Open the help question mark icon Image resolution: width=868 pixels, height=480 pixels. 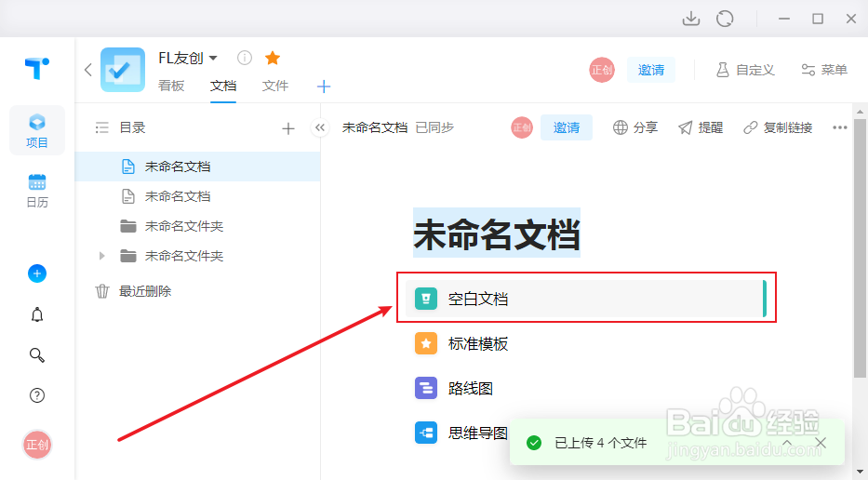(x=37, y=395)
